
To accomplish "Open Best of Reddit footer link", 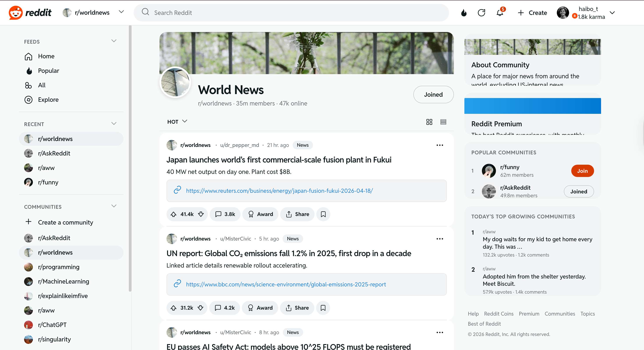I will [484, 324].
